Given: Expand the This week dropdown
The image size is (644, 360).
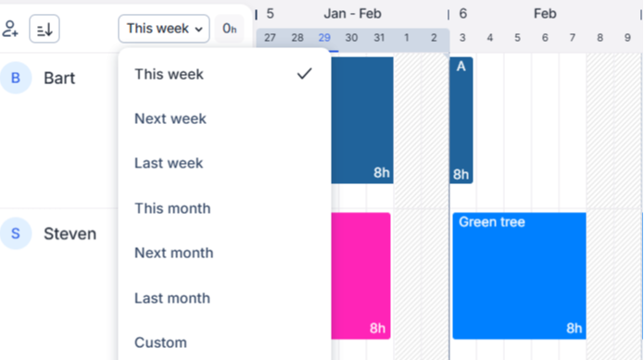Looking at the screenshot, I should [x=164, y=29].
